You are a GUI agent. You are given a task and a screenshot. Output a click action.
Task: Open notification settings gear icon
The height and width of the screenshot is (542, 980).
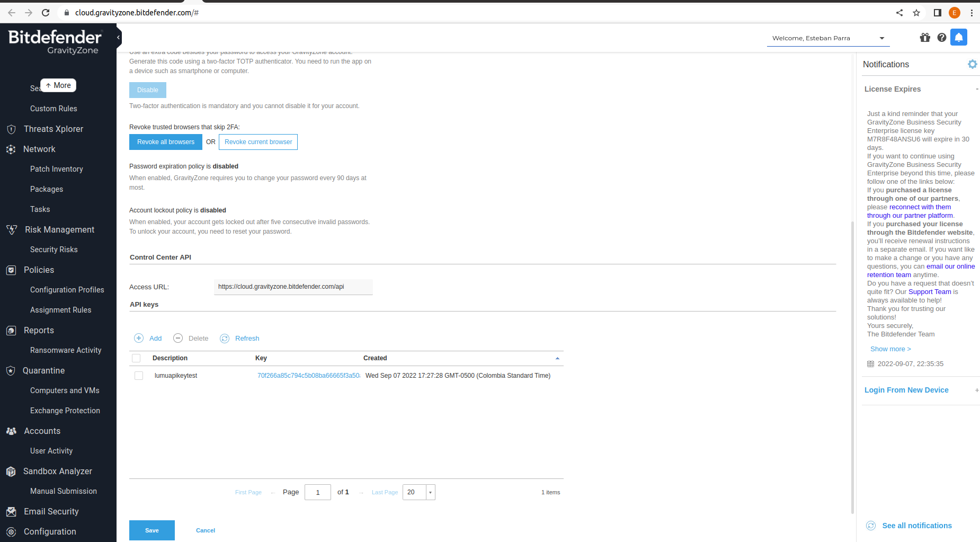pos(972,64)
